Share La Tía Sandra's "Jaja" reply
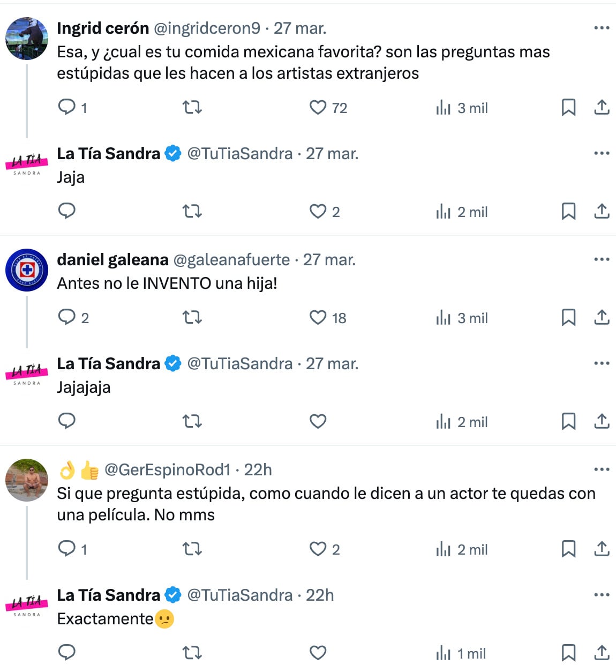 pos(602,211)
